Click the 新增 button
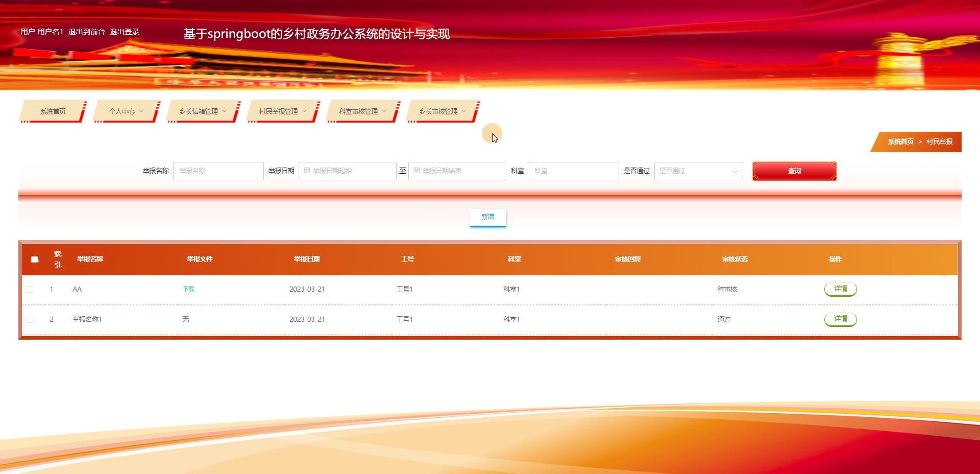 point(488,217)
